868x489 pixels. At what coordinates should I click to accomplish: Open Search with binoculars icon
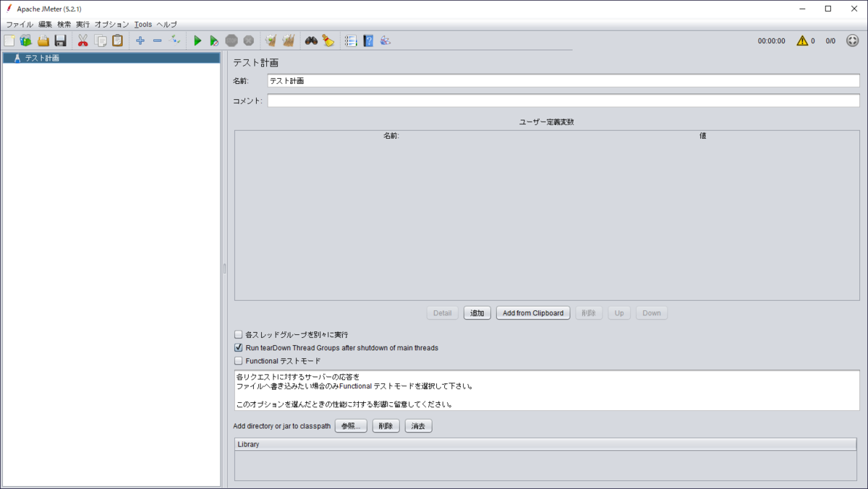[311, 41]
